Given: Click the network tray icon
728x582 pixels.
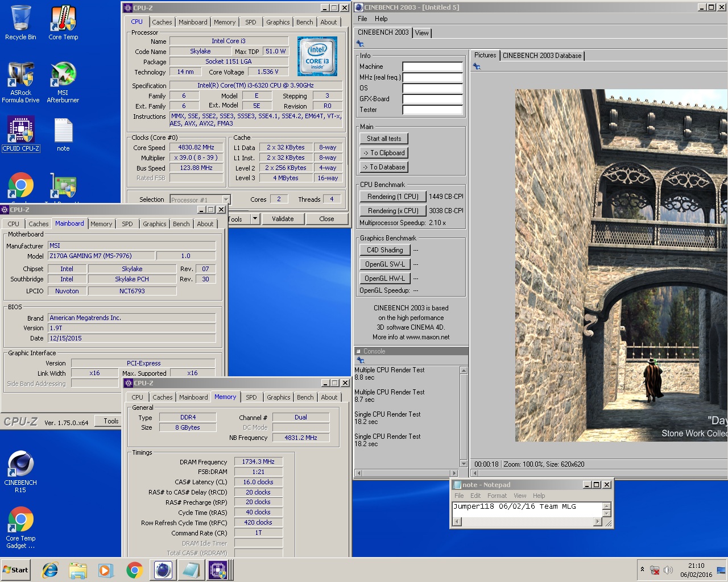Looking at the screenshot, I should [x=655, y=570].
